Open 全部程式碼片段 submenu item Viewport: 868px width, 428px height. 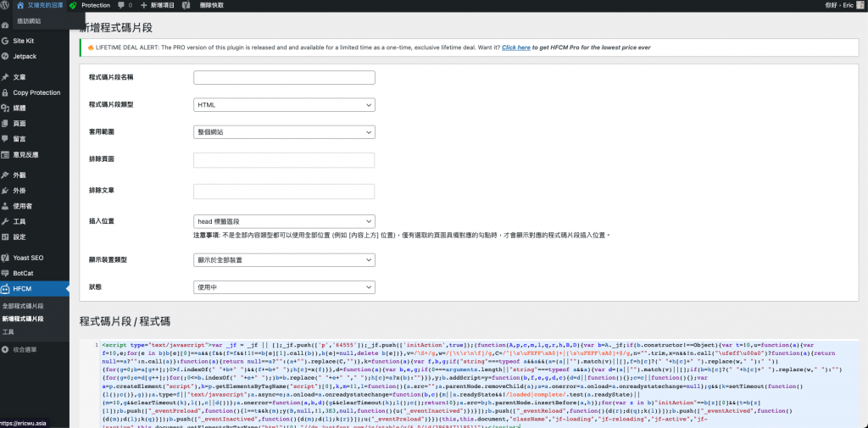point(23,306)
